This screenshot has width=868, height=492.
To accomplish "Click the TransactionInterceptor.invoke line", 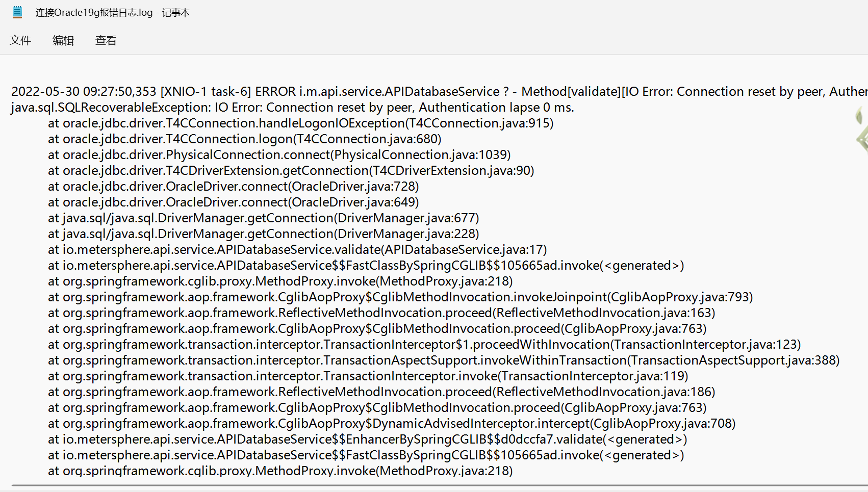I will (367, 376).
